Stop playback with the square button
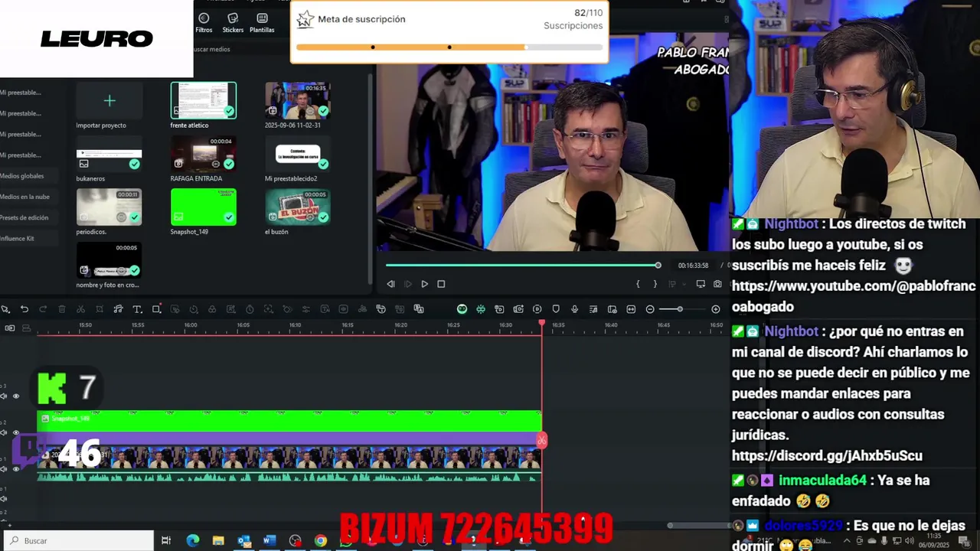 441,284
